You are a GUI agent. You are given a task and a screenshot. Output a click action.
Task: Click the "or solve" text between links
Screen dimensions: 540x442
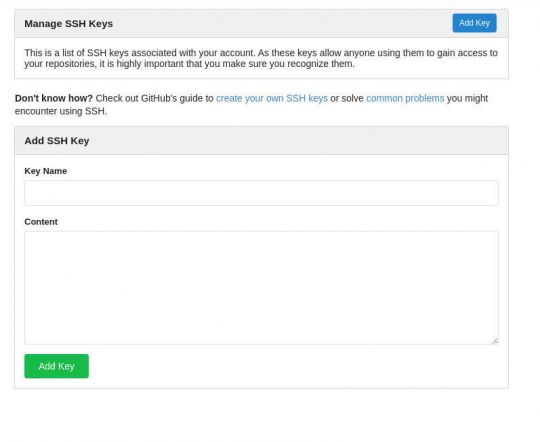tap(347, 99)
